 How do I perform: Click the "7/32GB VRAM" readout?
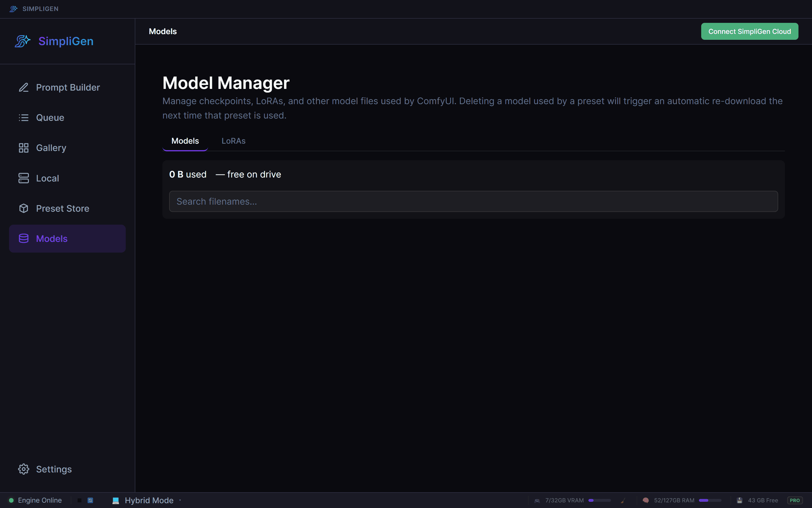pos(564,500)
